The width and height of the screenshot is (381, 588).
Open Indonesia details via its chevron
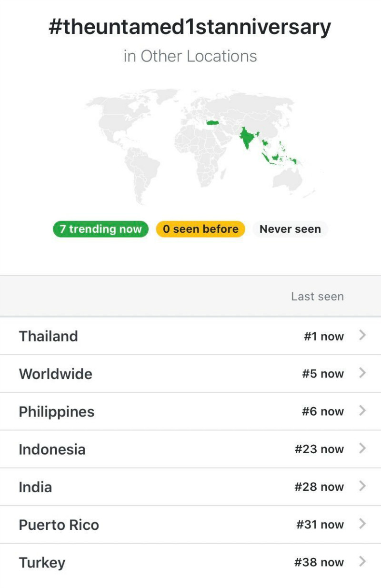pyautogui.click(x=362, y=448)
